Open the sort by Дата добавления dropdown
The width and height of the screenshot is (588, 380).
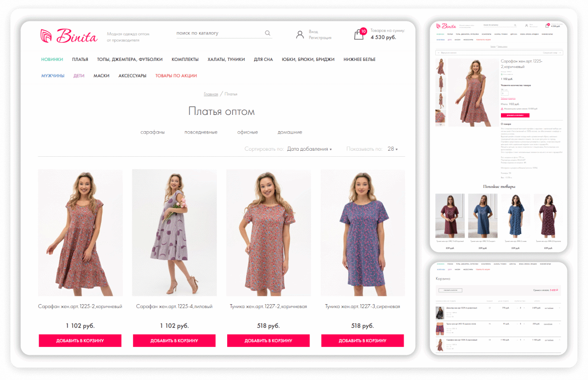(x=309, y=149)
